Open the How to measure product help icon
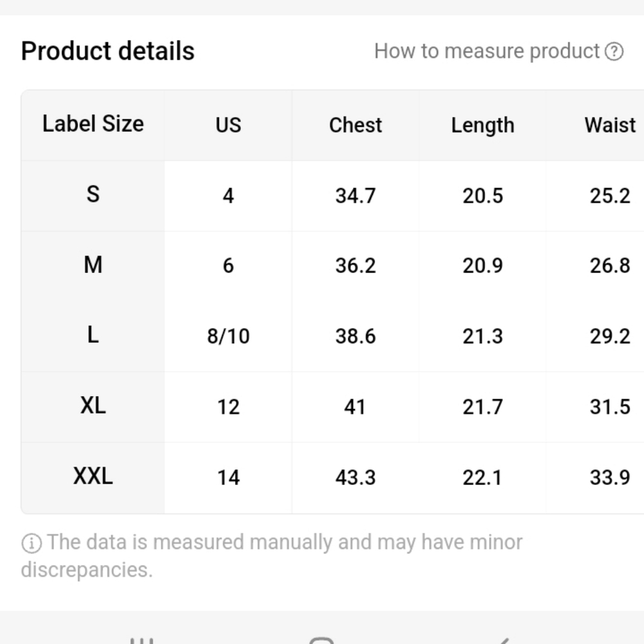The height and width of the screenshot is (644, 644). click(x=614, y=52)
